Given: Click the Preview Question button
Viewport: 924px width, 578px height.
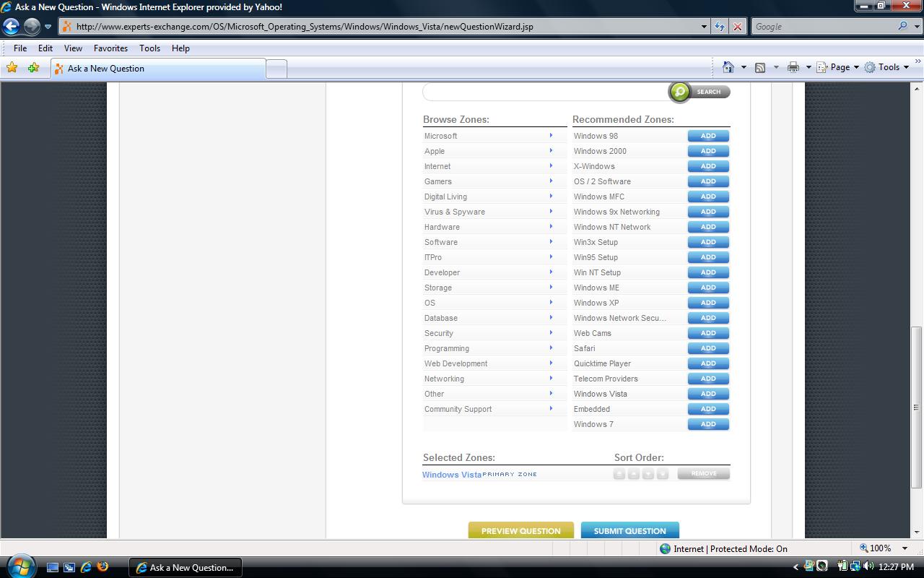Looking at the screenshot, I should pos(520,530).
